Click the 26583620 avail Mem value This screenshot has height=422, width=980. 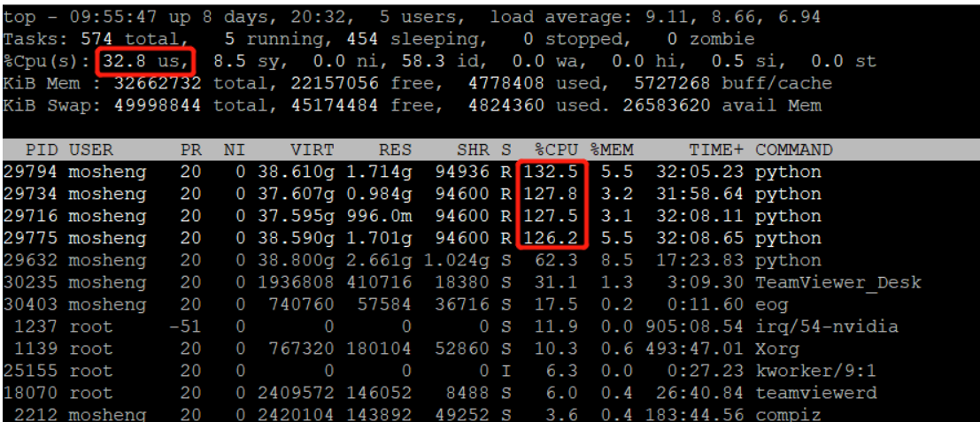tap(667, 105)
